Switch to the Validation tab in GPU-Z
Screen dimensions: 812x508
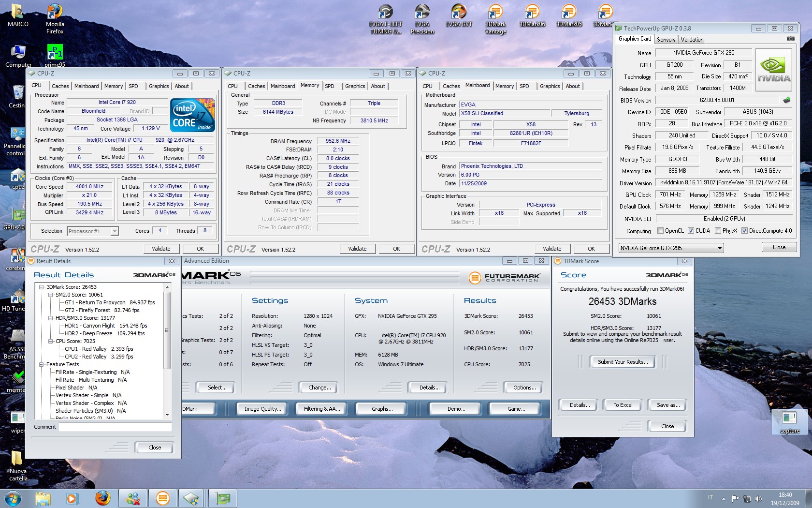692,40
